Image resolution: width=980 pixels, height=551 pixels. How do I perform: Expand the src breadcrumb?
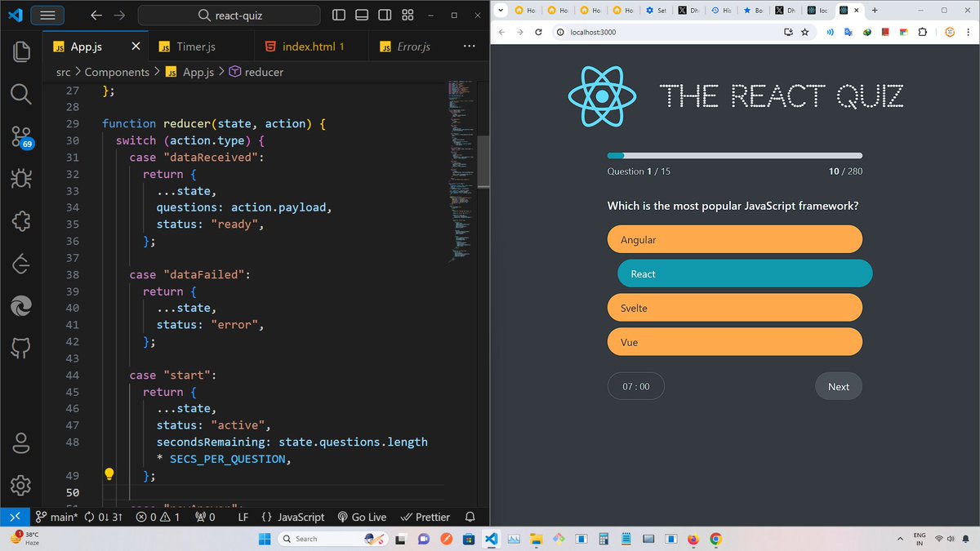[63, 72]
